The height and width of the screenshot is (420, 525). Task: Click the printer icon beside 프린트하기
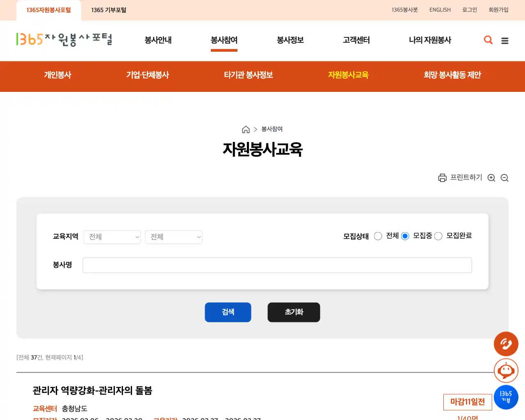(x=442, y=178)
